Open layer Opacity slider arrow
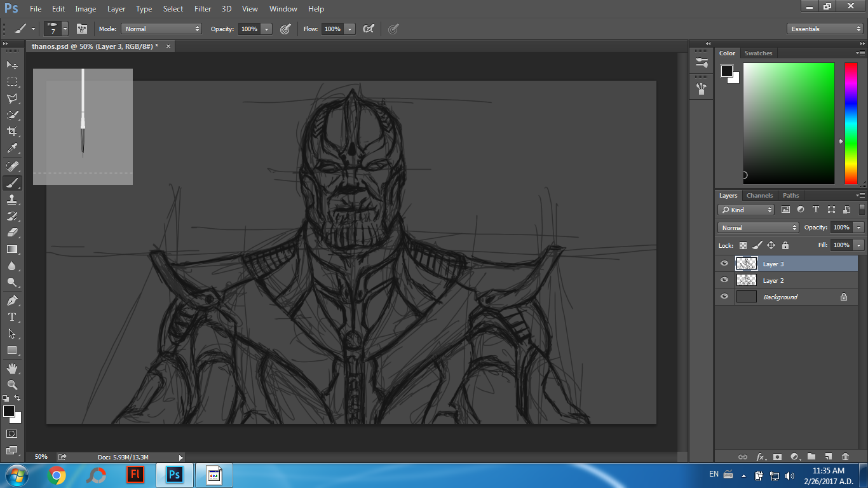Screen dimensions: 868x488 coord(859,227)
